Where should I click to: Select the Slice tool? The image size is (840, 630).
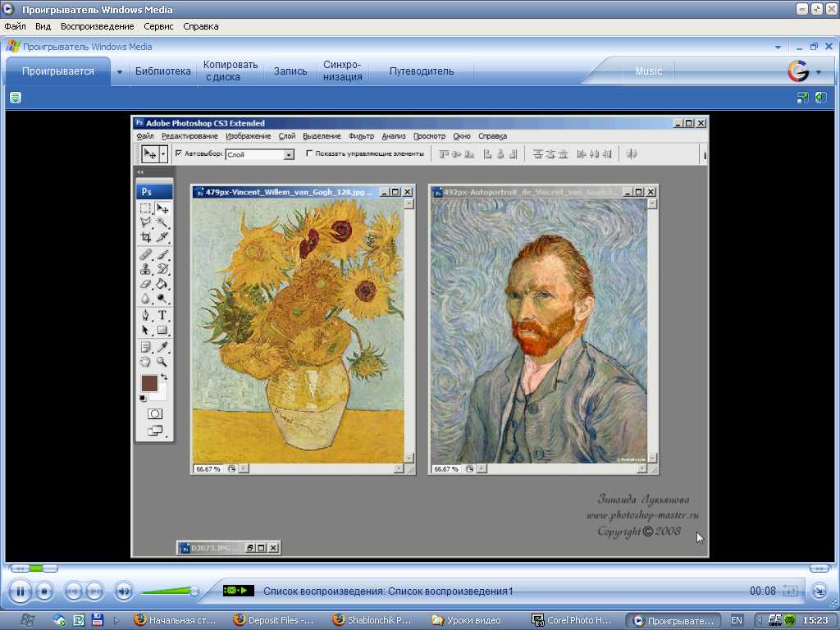pos(162,236)
